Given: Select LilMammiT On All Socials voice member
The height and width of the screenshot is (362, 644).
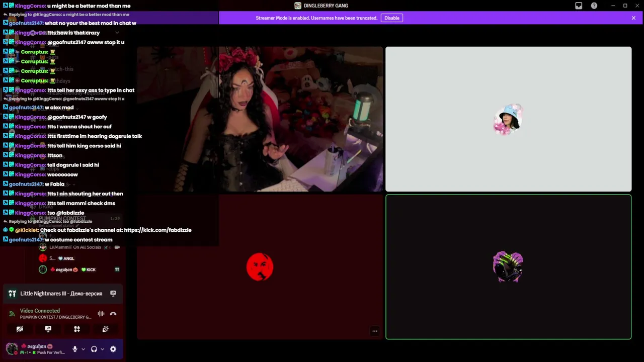Looking at the screenshot, I should pos(80,247).
